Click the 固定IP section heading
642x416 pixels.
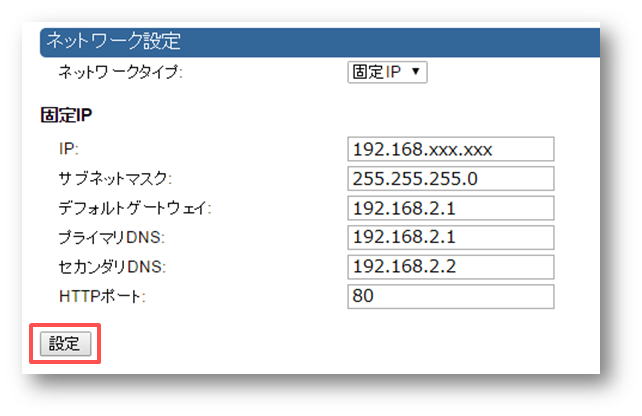(66, 115)
